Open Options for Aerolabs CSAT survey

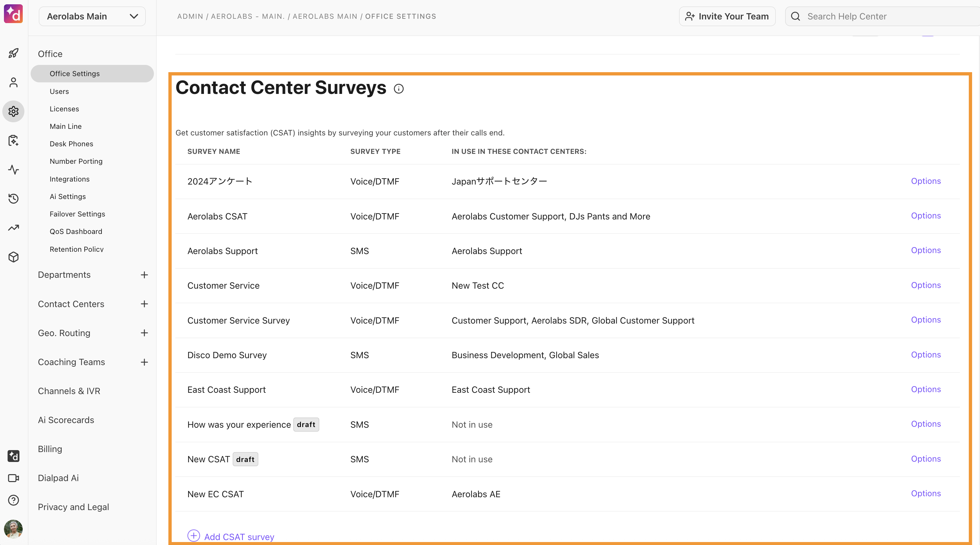[926, 215]
